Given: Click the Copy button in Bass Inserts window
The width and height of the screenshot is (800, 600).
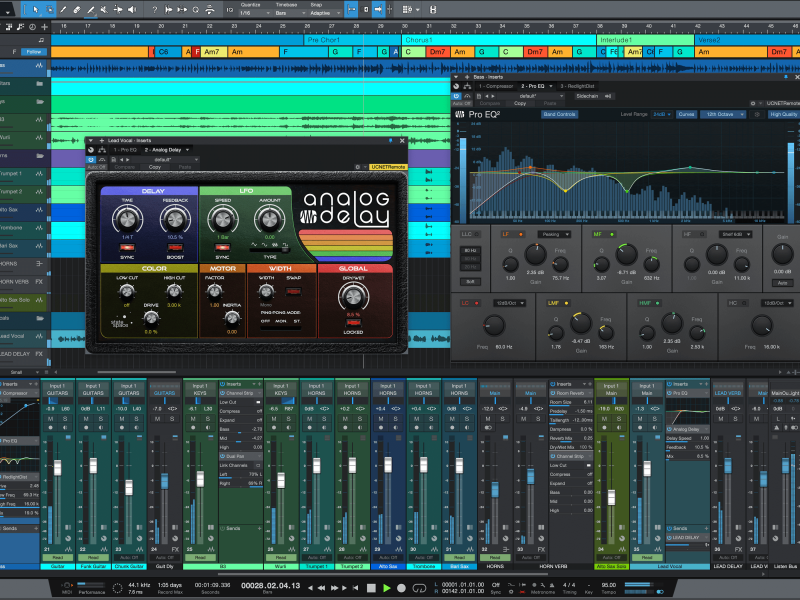Looking at the screenshot, I should (x=520, y=104).
